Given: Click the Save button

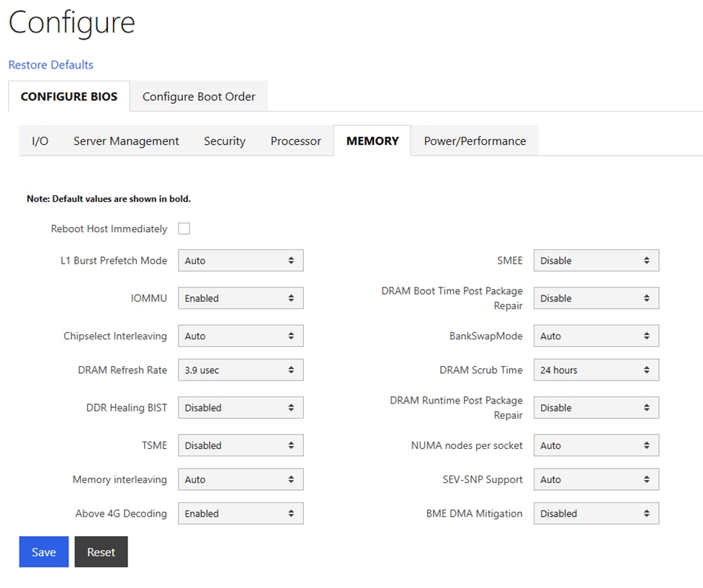Looking at the screenshot, I should 43,552.
